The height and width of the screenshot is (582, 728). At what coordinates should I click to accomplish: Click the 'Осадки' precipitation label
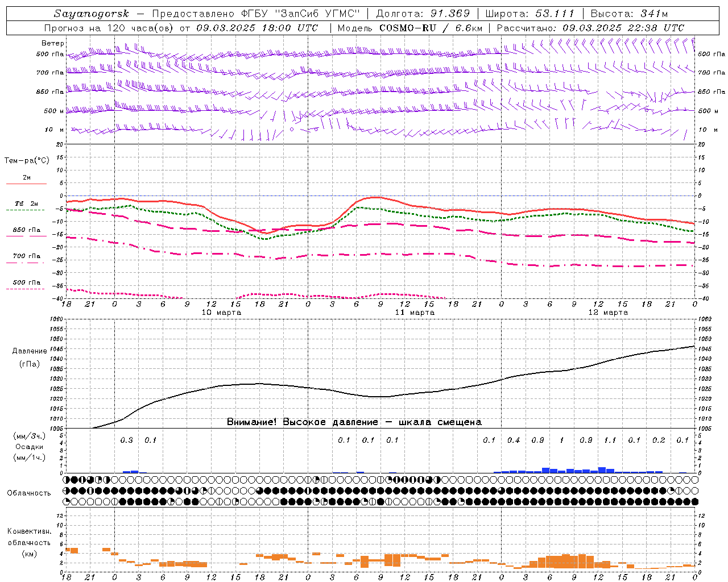pyautogui.click(x=29, y=447)
